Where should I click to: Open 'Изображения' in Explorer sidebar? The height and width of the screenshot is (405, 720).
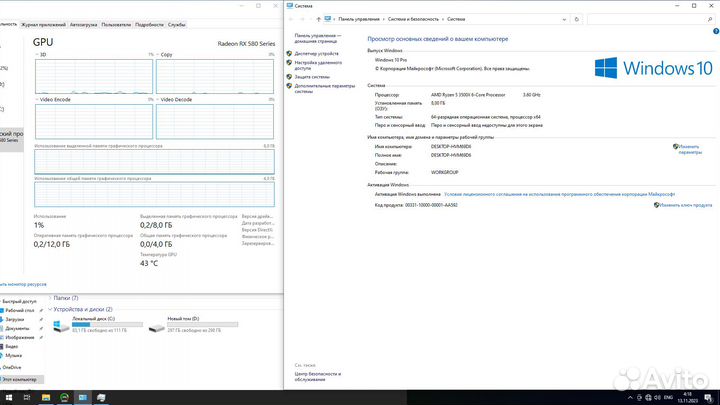19,338
